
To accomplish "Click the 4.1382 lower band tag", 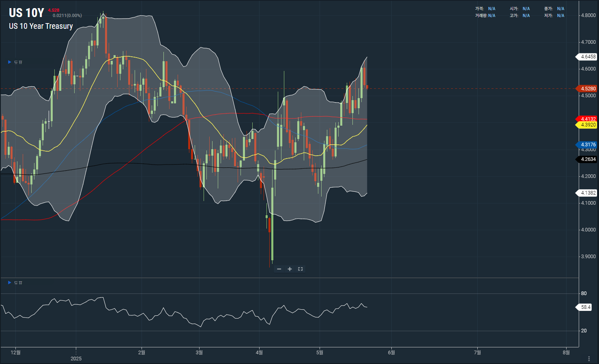I will [x=588, y=193].
